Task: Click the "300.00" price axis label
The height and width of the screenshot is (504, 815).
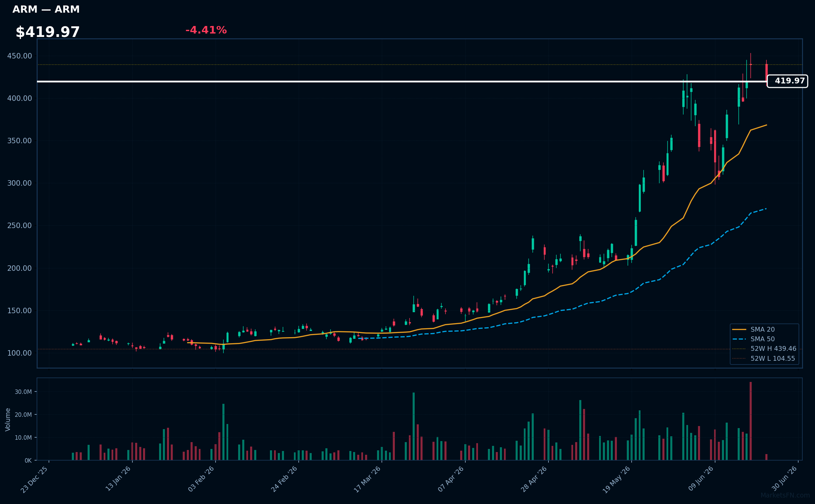Action: (20, 183)
